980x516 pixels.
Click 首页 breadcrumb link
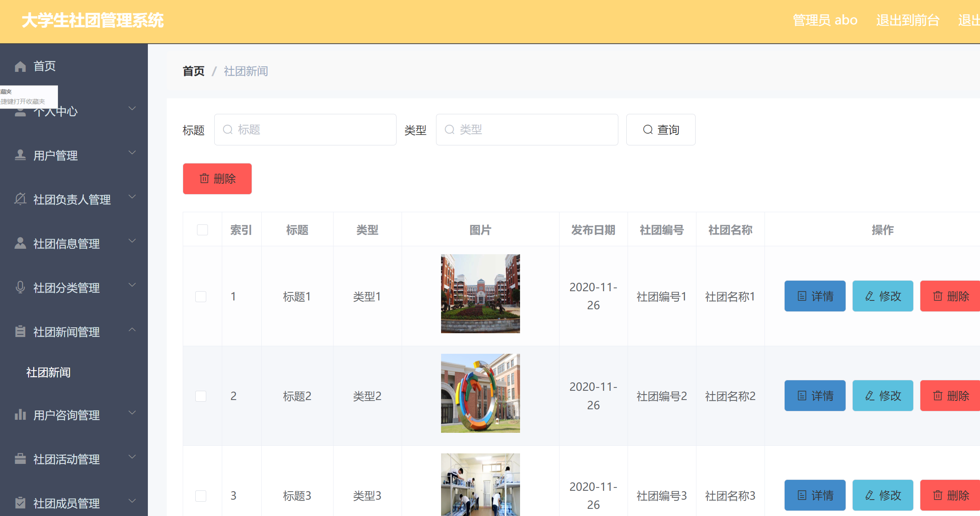click(x=194, y=71)
